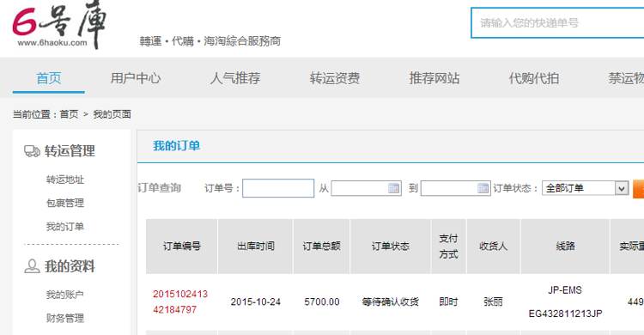Focus the 订单号 input field
Viewport: 644px width, 335px height.
pyautogui.click(x=278, y=188)
